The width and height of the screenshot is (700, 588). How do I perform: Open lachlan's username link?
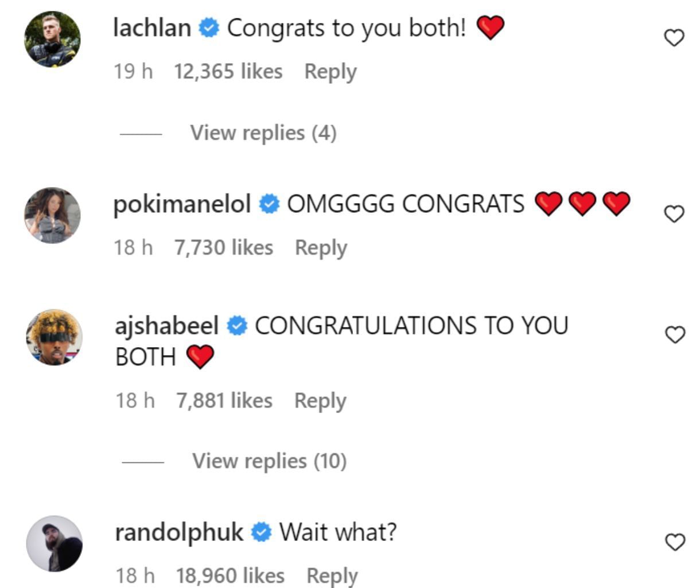tap(153, 26)
